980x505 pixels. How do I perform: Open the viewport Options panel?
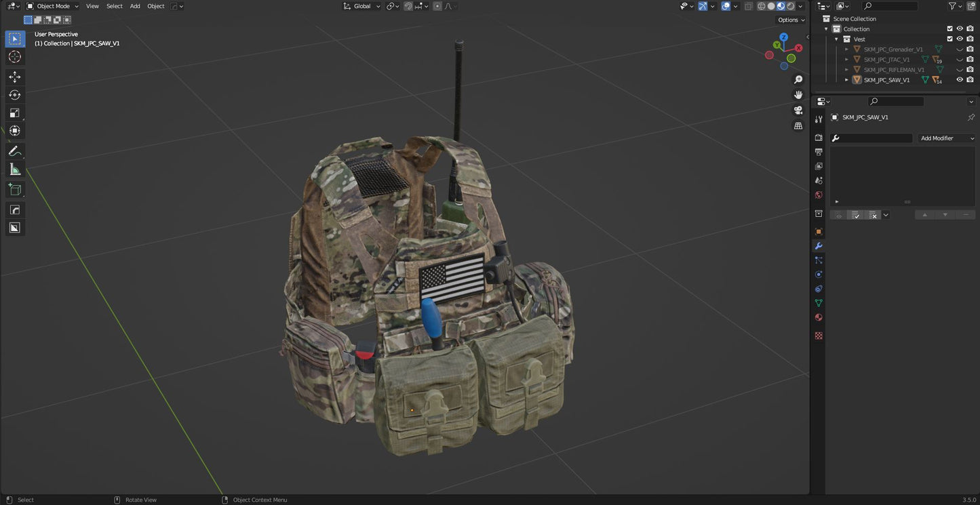pyautogui.click(x=789, y=20)
